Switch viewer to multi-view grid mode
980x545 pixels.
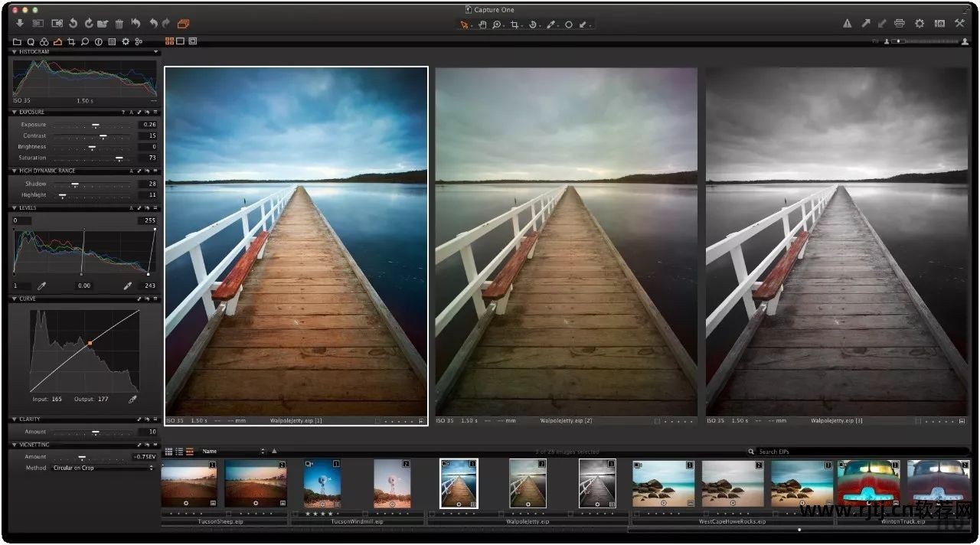click(x=169, y=41)
